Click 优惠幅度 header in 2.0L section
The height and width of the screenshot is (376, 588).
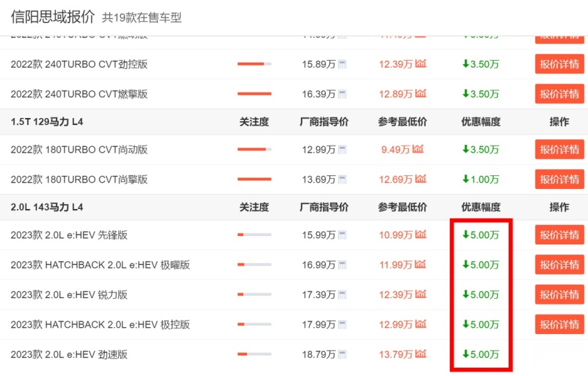(481, 207)
